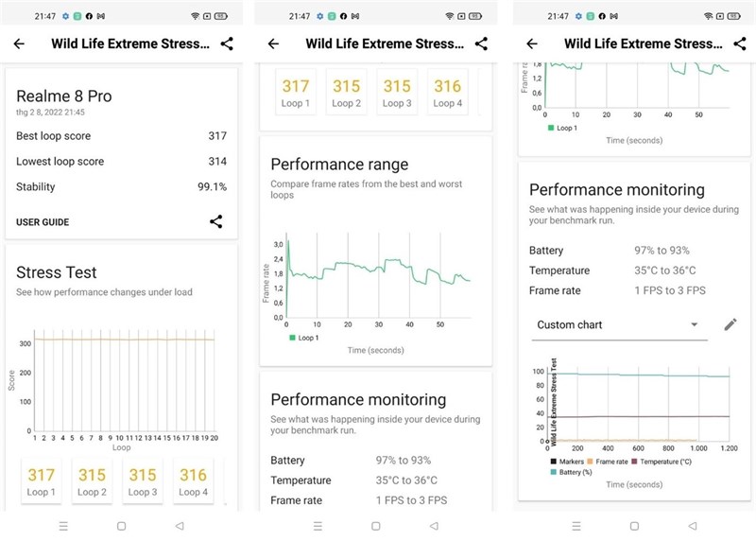756x541 pixels.
Task: Tap Battery row in middle screen
Action: coord(351,461)
